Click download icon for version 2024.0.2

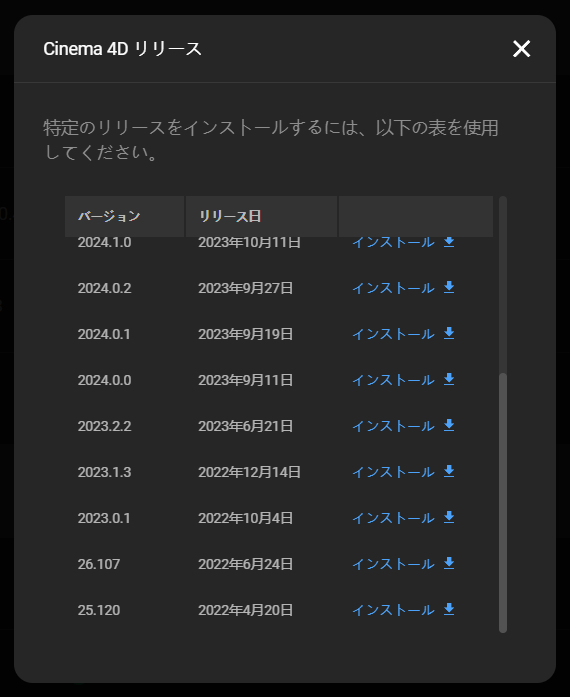click(x=449, y=288)
